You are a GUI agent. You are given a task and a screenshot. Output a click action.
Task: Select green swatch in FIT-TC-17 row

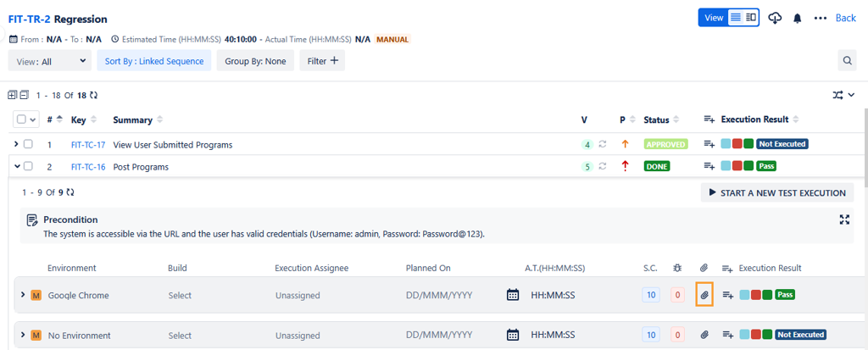coord(748,145)
